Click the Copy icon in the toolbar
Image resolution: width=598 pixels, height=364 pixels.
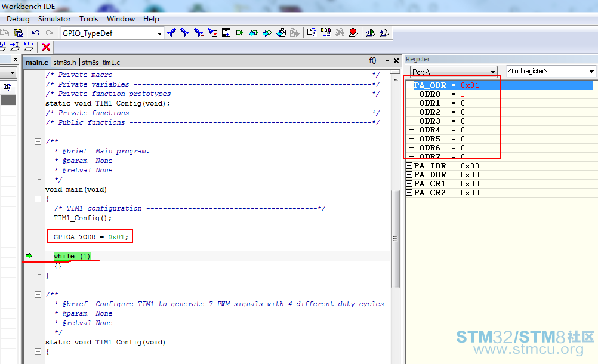[x=5, y=33]
